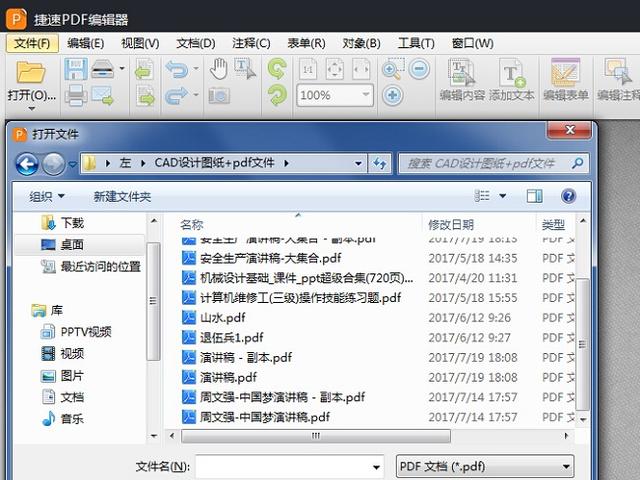Viewport: 640px width, 480px height.
Task: Click the 名称 column header
Action: (191, 224)
